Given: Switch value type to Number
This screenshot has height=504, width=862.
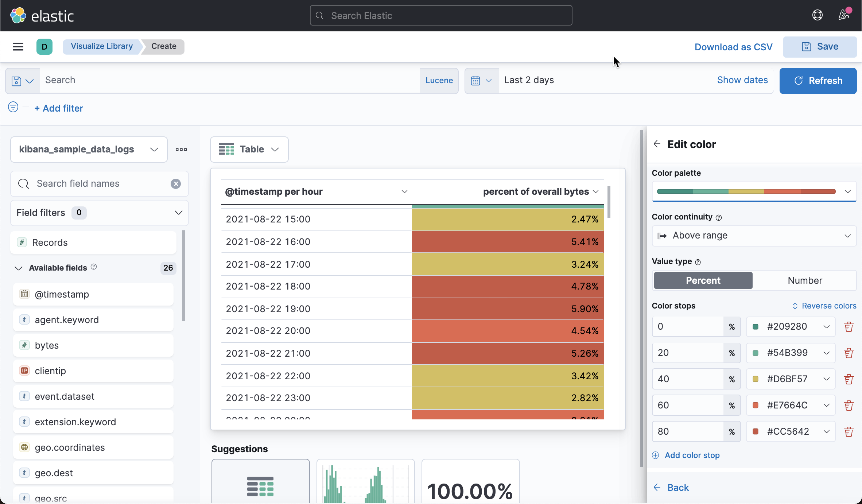Looking at the screenshot, I should point(804,280).
